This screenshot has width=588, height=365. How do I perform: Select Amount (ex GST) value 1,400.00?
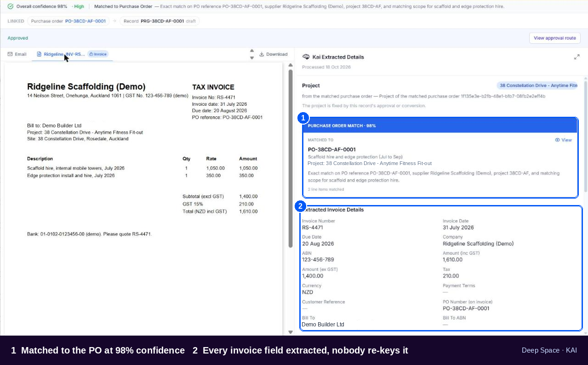tap(313, 276)
